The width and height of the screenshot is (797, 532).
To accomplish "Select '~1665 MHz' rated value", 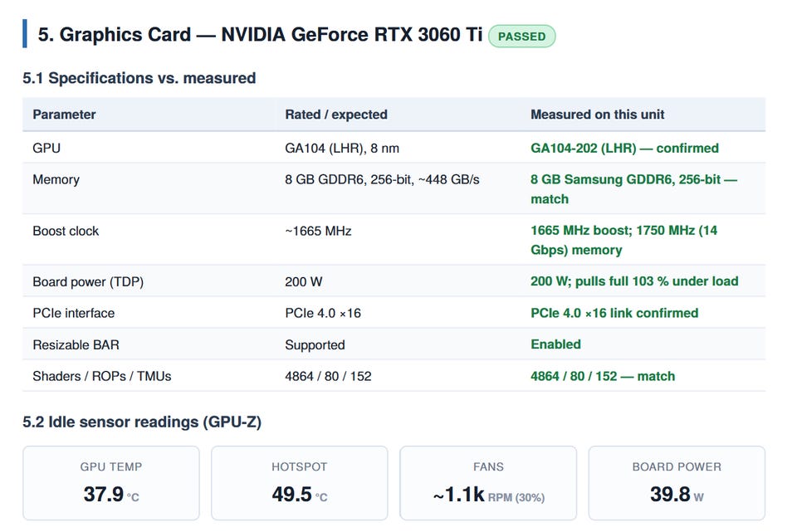I will (318, 231).
